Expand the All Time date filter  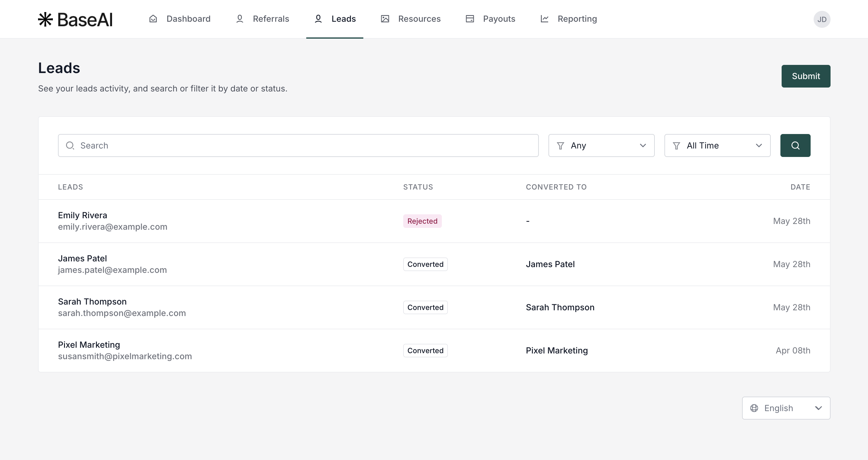point(717,145)
